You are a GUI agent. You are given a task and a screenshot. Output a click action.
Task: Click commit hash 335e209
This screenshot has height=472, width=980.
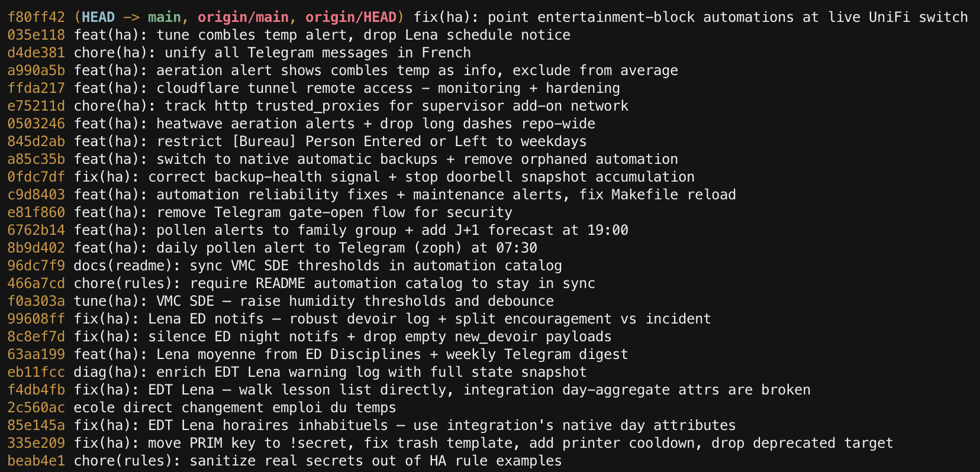point(36,443)
